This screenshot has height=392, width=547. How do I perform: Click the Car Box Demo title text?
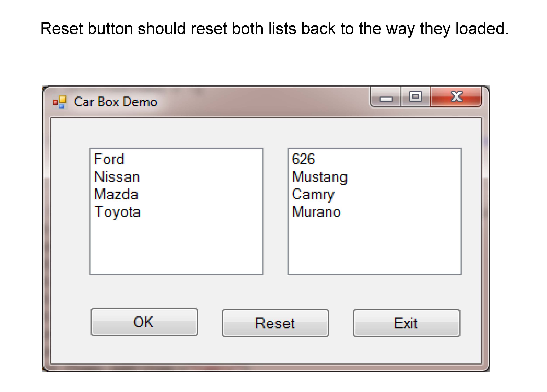[116, 102]
